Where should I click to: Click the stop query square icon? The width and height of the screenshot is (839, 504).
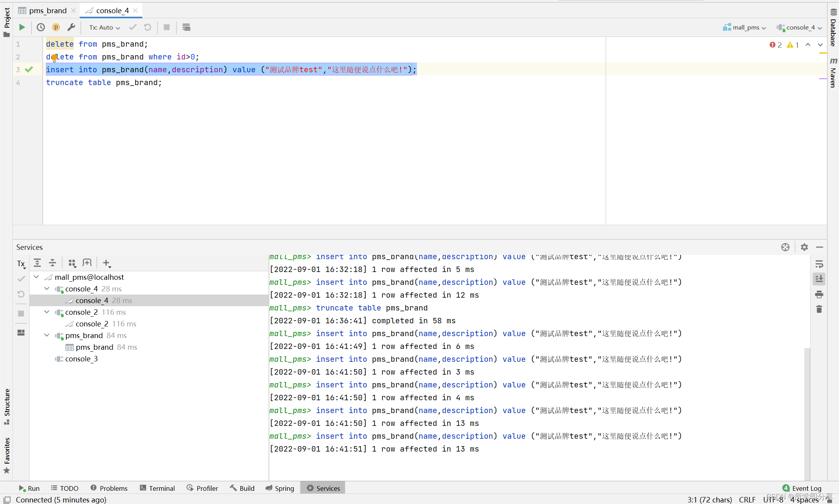(x=166, y=27)
